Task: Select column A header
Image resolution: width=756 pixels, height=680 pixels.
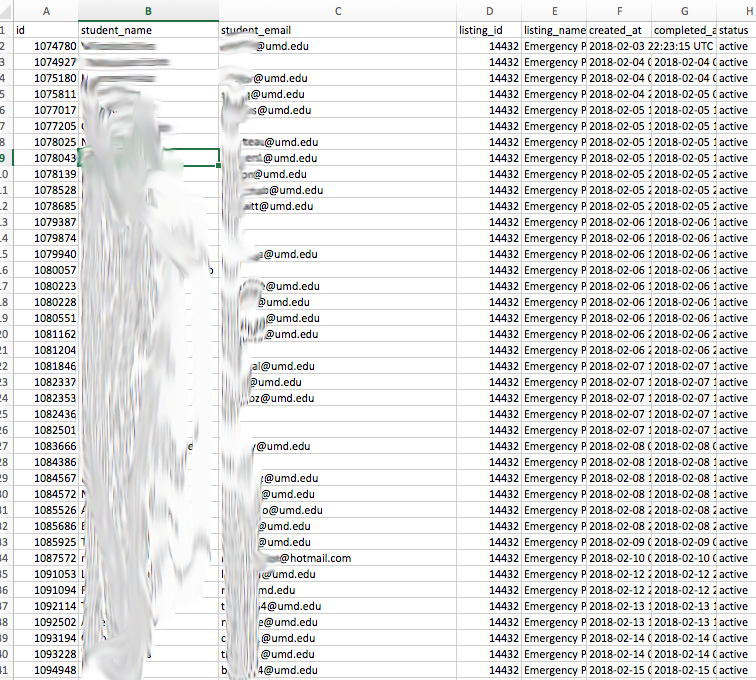Action: 47,11
